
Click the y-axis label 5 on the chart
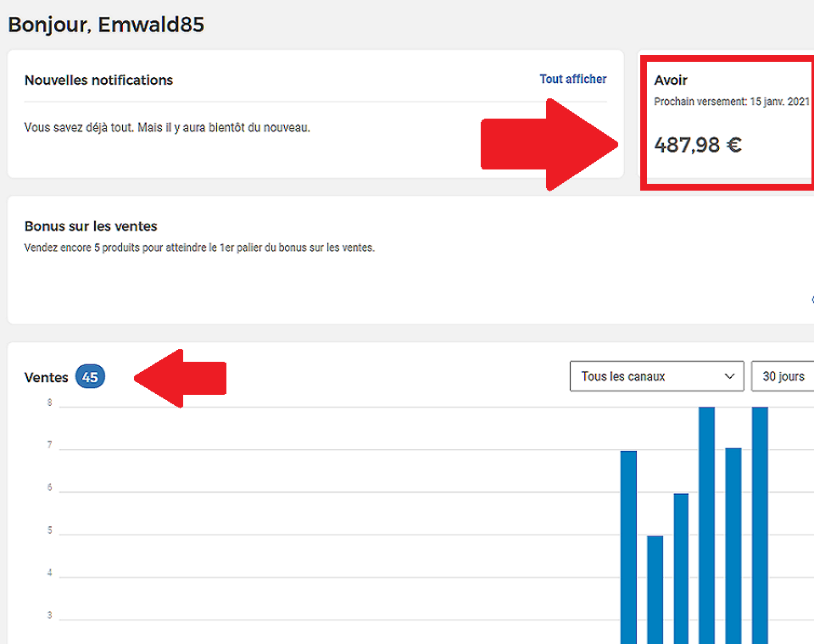point(50,530)
